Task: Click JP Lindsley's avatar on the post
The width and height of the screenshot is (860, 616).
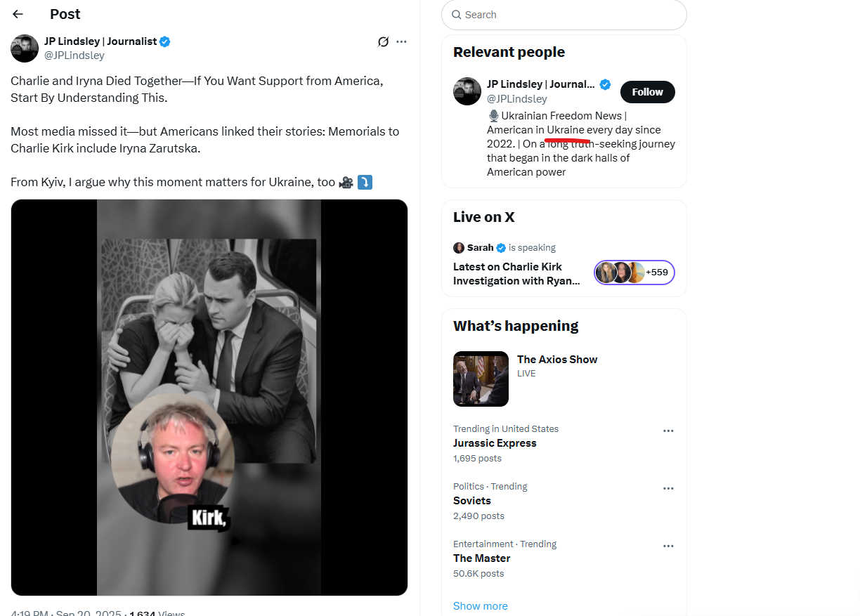Action: point(25,48)
